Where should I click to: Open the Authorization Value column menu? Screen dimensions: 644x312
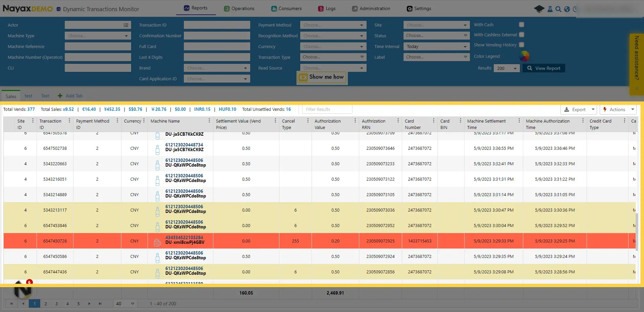355,121
